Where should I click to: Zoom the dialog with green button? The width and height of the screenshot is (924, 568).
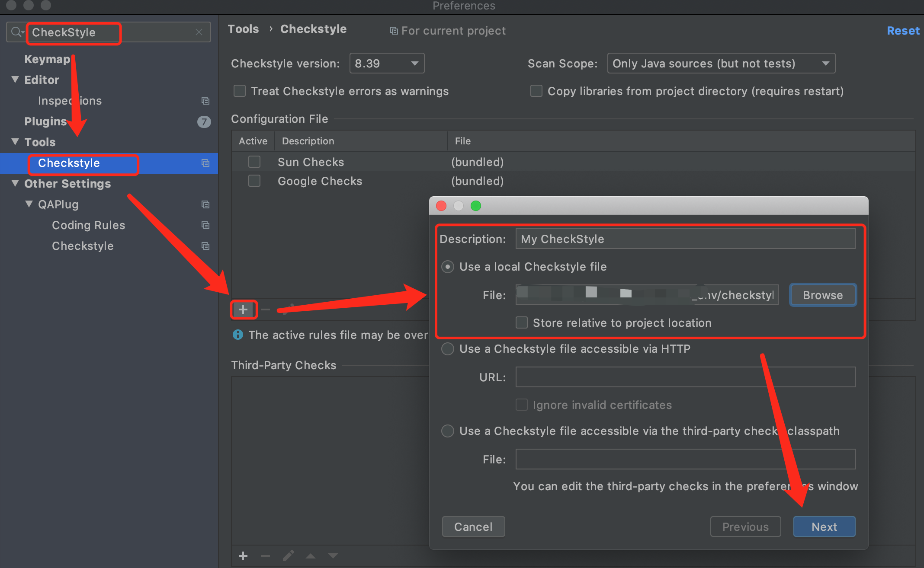pyautogui.click(x=476, y=206)
